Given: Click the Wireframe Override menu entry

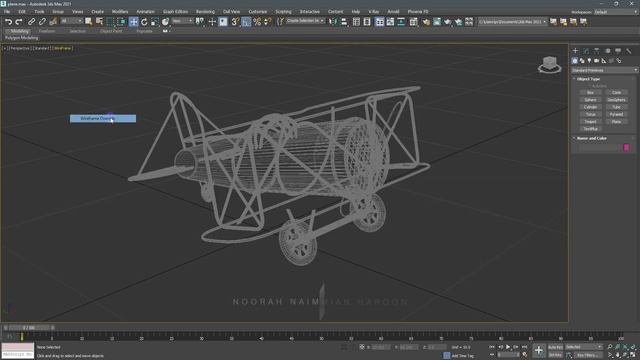Looking at the screenshot, I should 103,118.
